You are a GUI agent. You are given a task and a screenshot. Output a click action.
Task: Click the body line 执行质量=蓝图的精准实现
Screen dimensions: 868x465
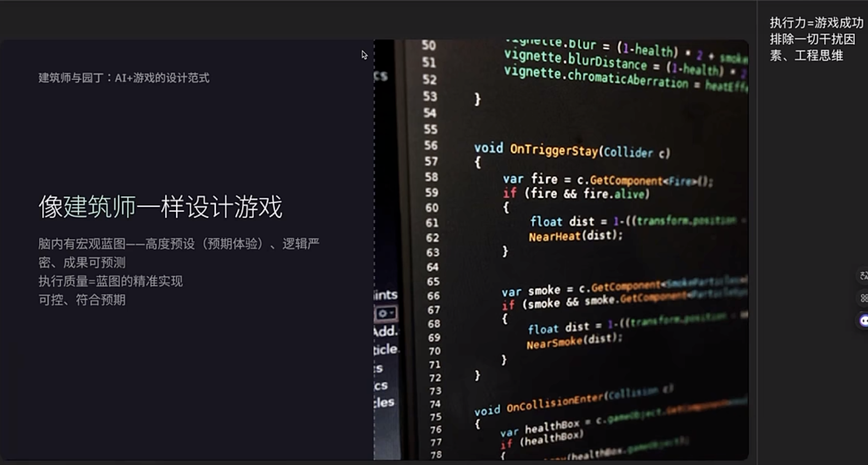[110, 281]
